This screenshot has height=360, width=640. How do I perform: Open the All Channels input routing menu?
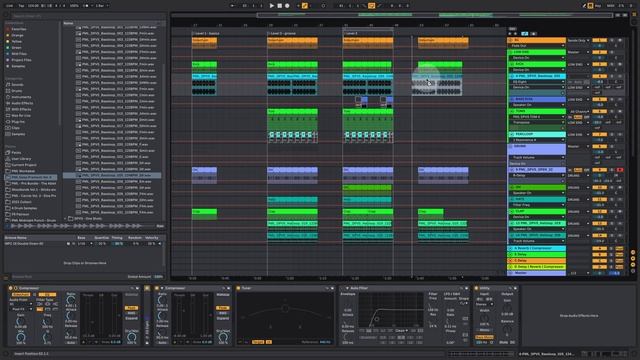(x=579, y=111)
